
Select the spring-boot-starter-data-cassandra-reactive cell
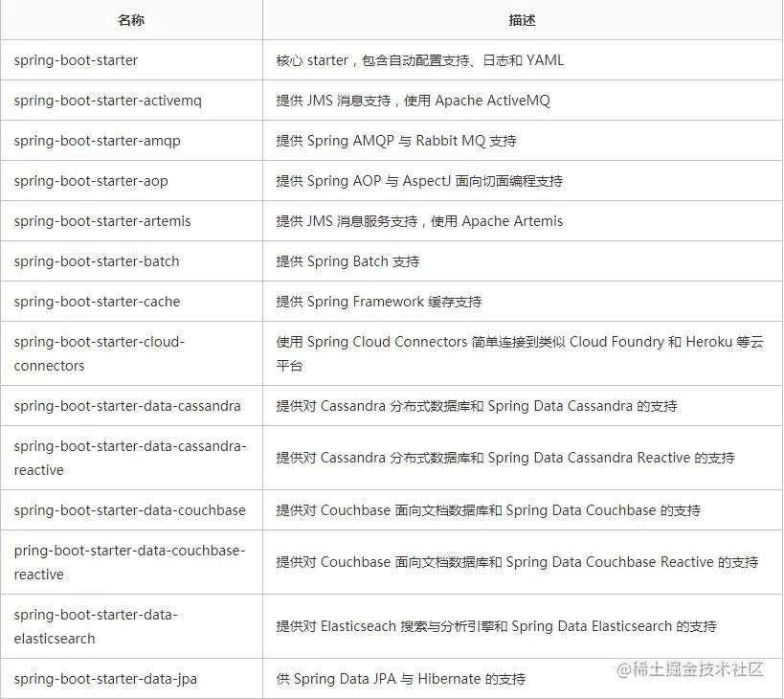point(130,458)
